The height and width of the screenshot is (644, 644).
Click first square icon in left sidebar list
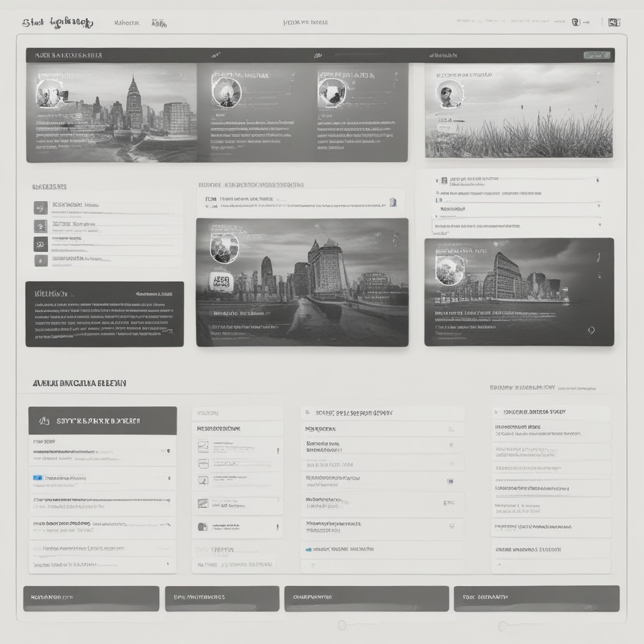(x=40, y=208)
